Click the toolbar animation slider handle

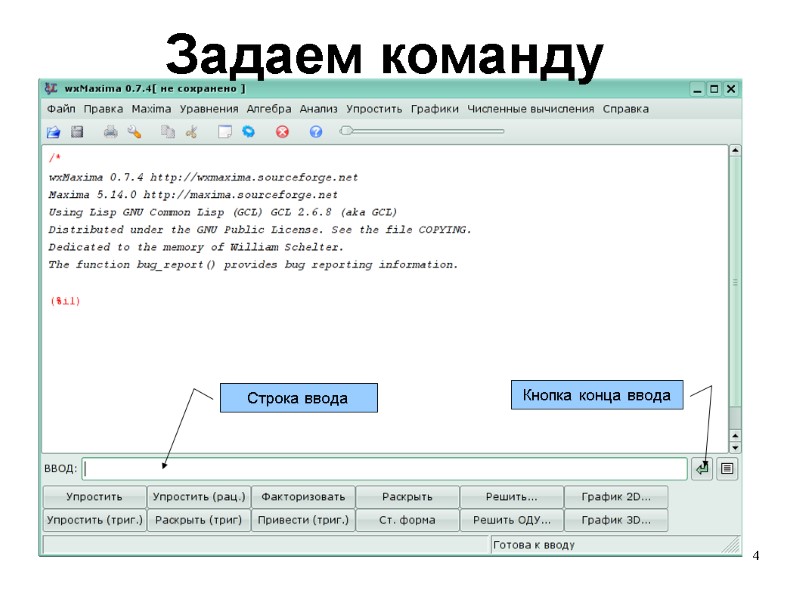click(346, 131)
